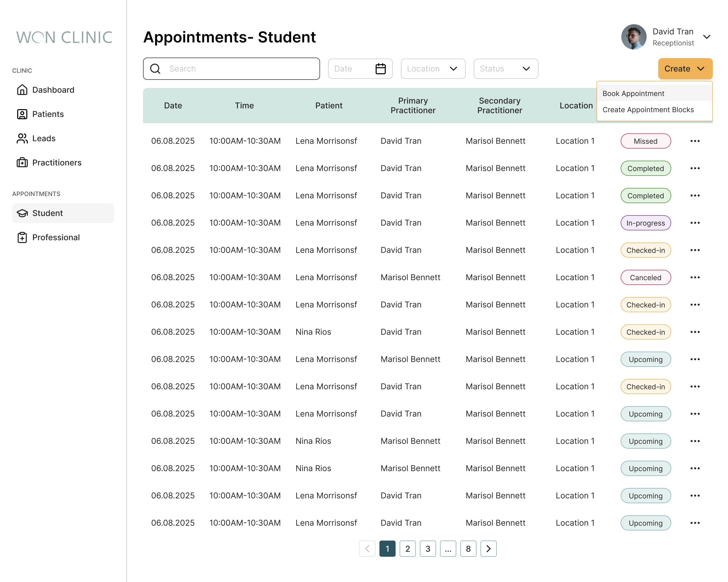
Task: Open the calendar icon in Date field
Action: pos(380,69)
